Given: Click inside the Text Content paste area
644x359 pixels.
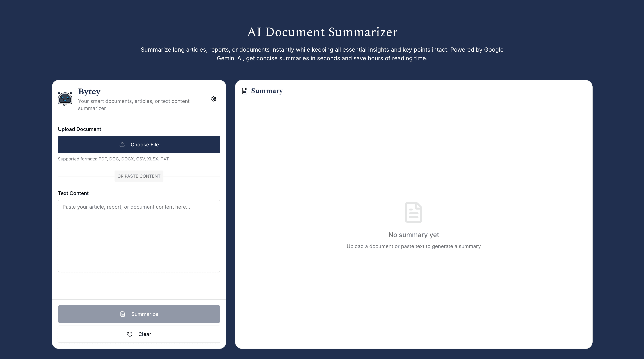Looking at the screenshot, I should click(x=139, y=235).
